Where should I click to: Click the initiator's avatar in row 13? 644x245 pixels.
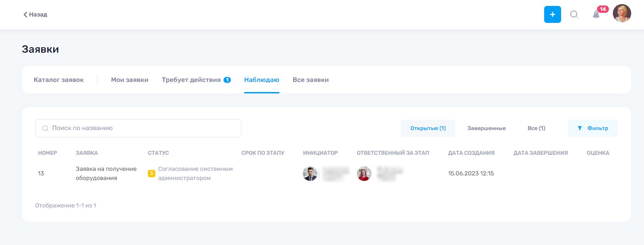pos(310,174)
